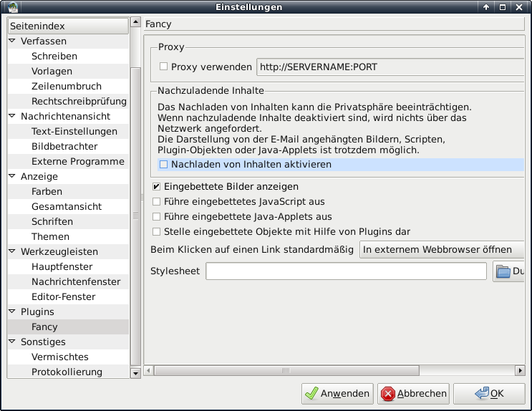Viewport: 532px width, 411px height.
Task: Enable Führe eingebettetes JavaScript aus
Action: point(157,201)
